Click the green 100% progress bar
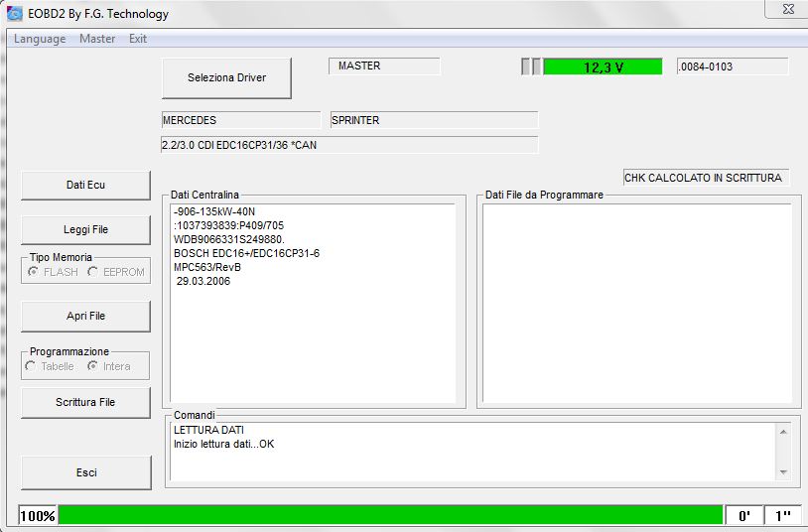Screen dimensions: 808x532 [391, 515]
